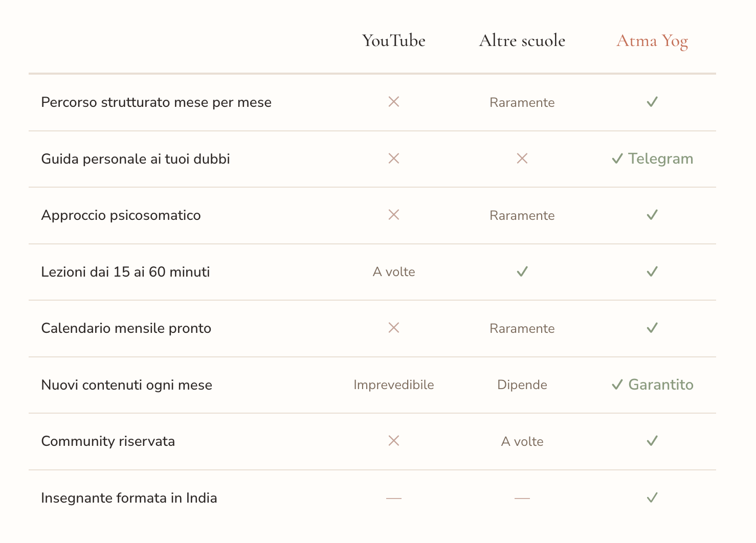Click Atma Yog checkmark for Insegnante formata
756x543 pixels.
652,497
